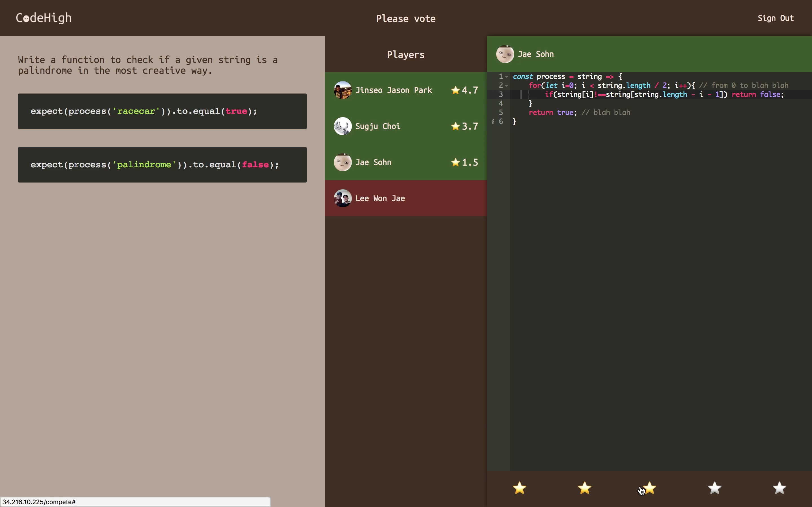Collapse the for-loop fold on line 2
Viewport: 812px width, 507px height.
507,86
